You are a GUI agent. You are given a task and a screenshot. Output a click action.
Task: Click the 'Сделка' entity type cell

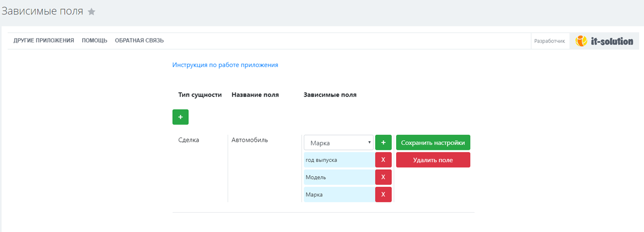[188, 140]
